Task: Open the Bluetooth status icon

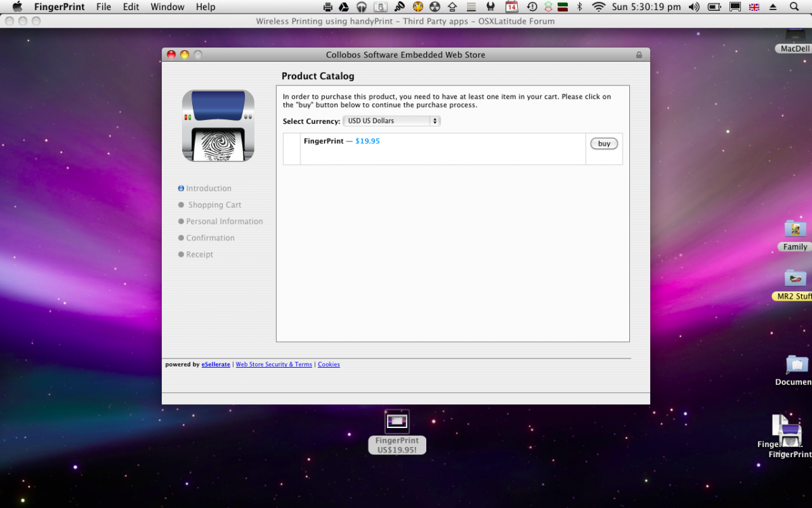Action: pos(579,7)
